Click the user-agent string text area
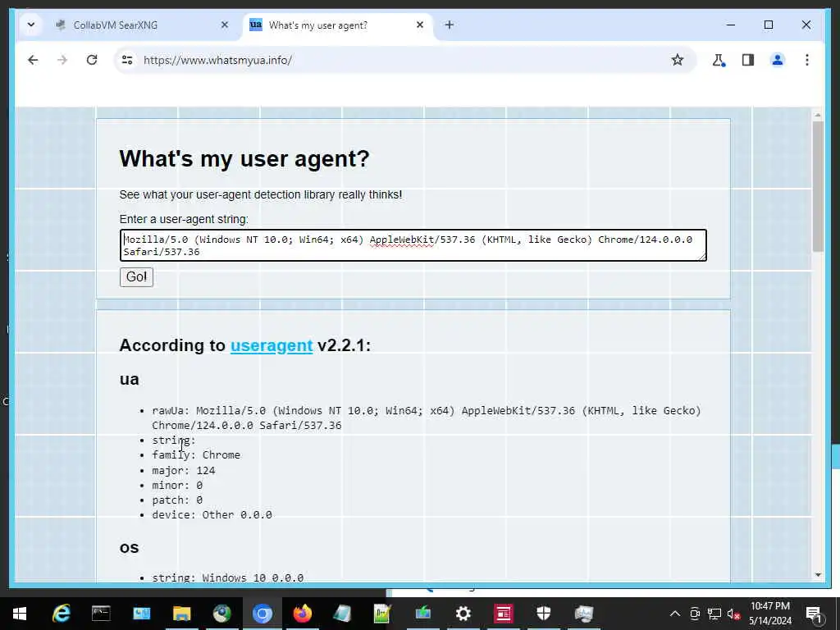The image size is (840, 630). (413, 245)
